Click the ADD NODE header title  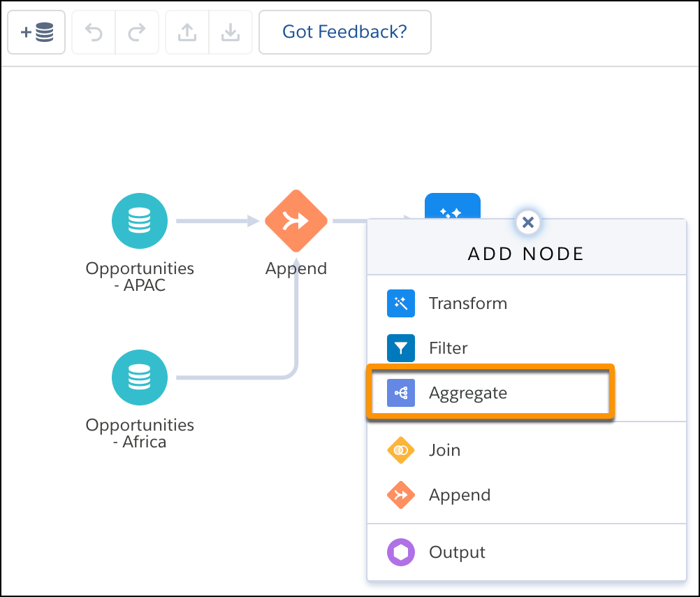[526, 254]
